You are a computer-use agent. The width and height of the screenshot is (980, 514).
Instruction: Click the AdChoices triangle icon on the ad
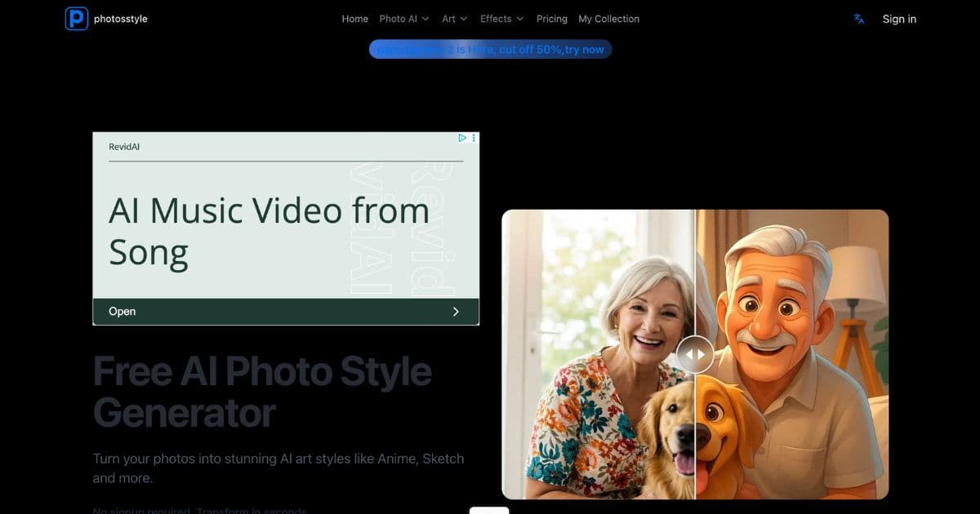coord(462,138)
